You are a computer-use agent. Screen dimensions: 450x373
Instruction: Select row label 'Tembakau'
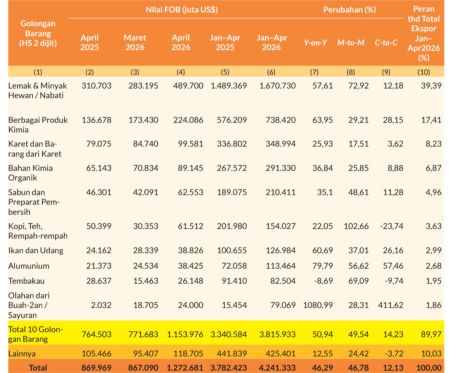26,281
